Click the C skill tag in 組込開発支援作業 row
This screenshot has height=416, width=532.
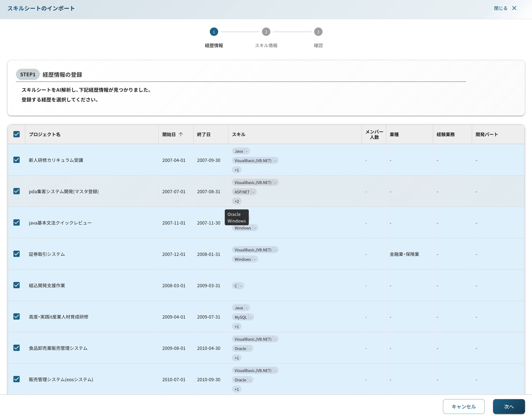(236, 286)
